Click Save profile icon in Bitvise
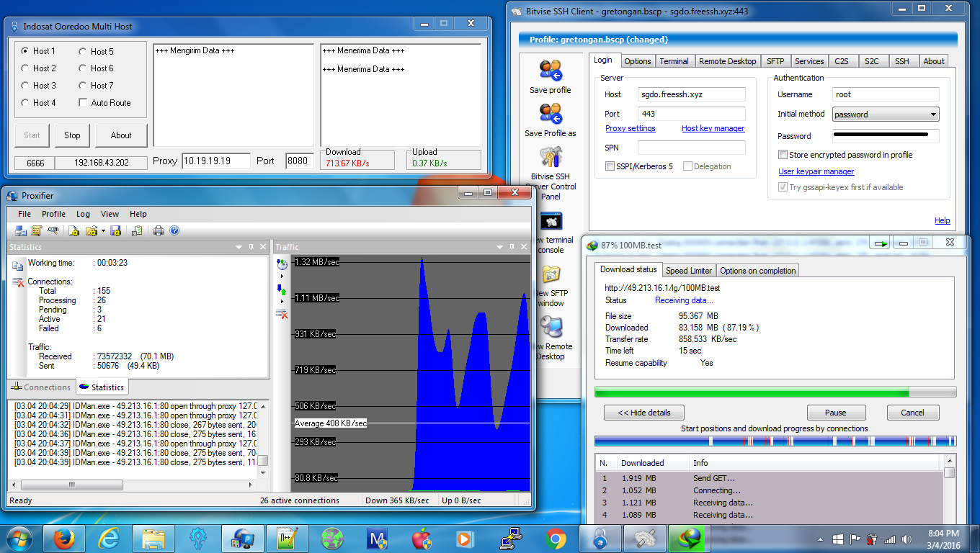 point(551,71)
